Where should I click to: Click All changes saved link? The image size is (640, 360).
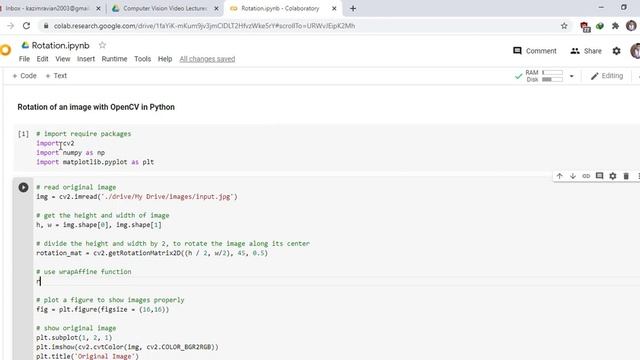click(207, 59)
